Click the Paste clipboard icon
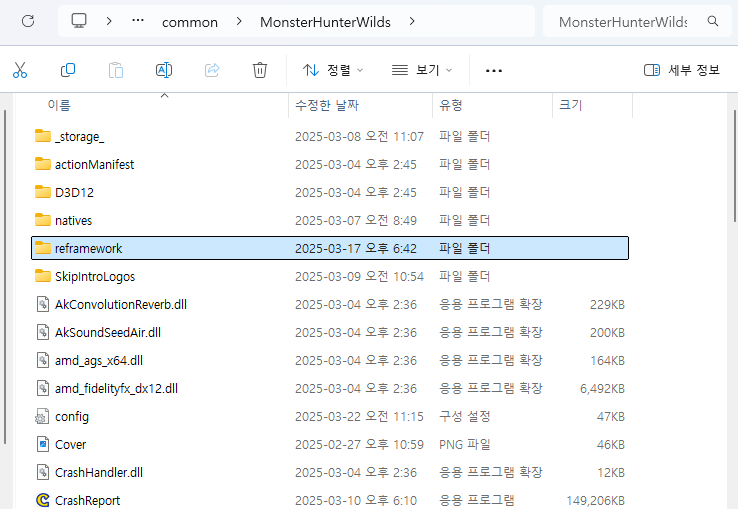Viewport: 738px width, 509px height. tap(116, 70)
